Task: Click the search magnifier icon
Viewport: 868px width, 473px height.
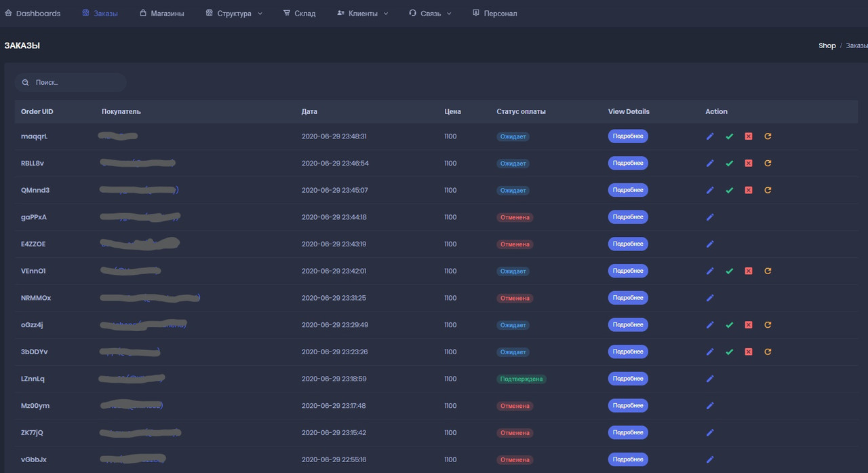Action: (x=25, y=83)
